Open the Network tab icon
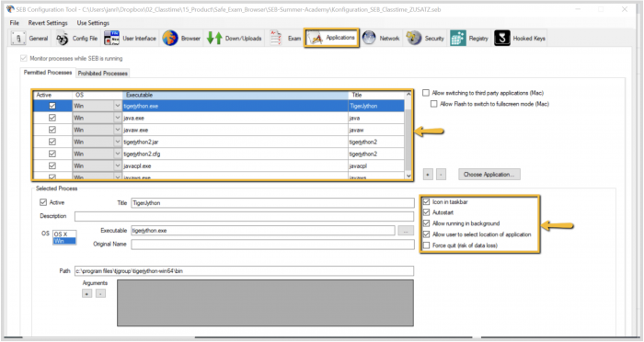The height and width of the screenshot is (342, 644). [369, 39]
